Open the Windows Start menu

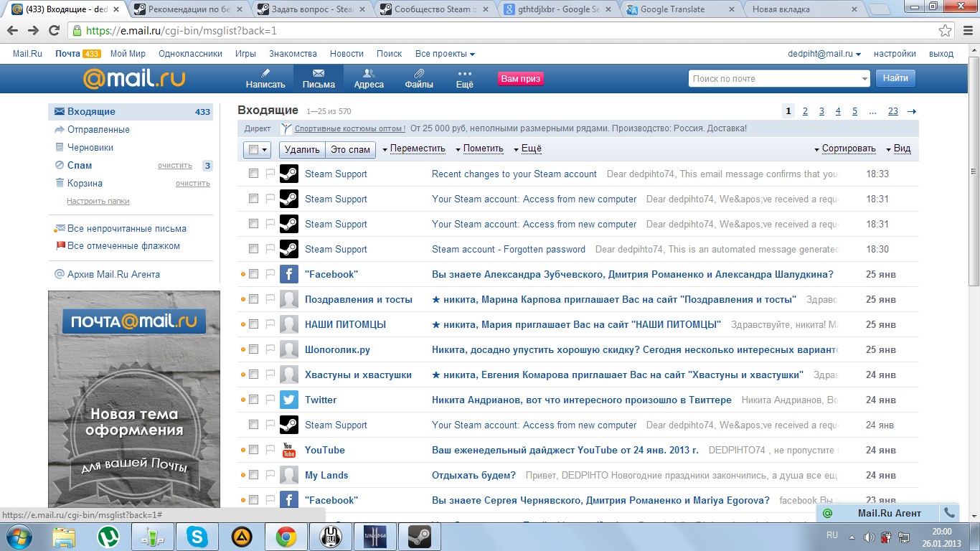pos(19,537)
